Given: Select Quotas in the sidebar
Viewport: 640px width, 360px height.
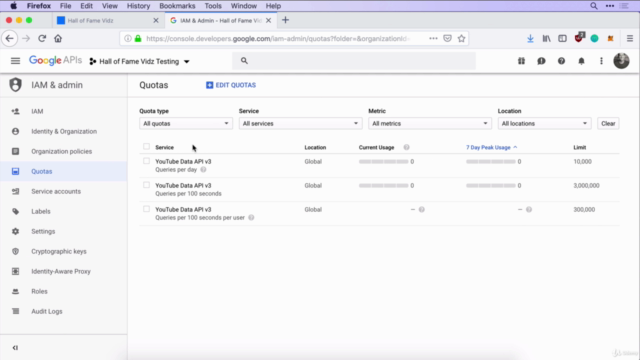Looking at the screenshot, I should pos(42,171).
